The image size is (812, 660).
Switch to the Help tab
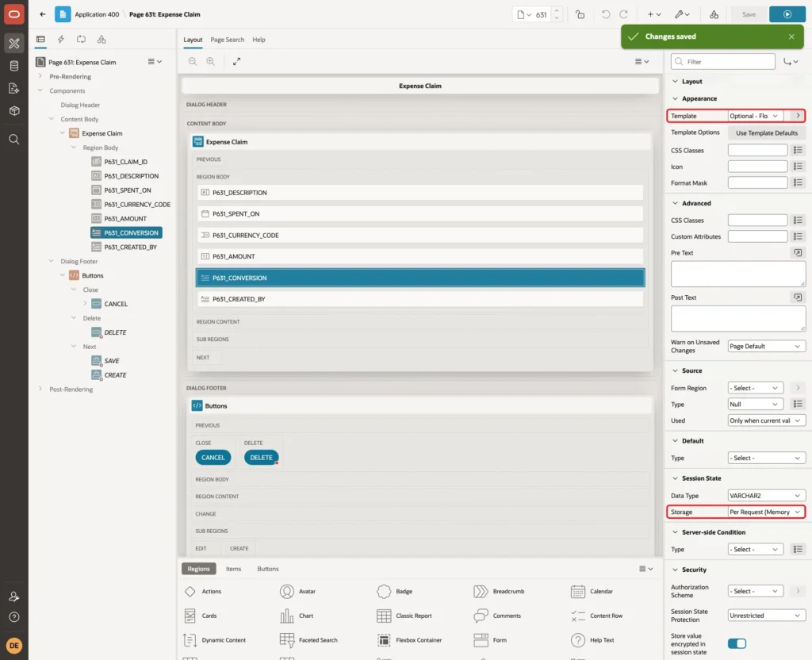click(x=259, y=40)
